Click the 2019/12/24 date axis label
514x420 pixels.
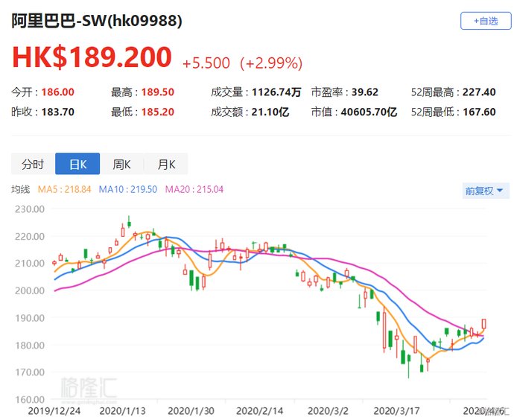54,411
